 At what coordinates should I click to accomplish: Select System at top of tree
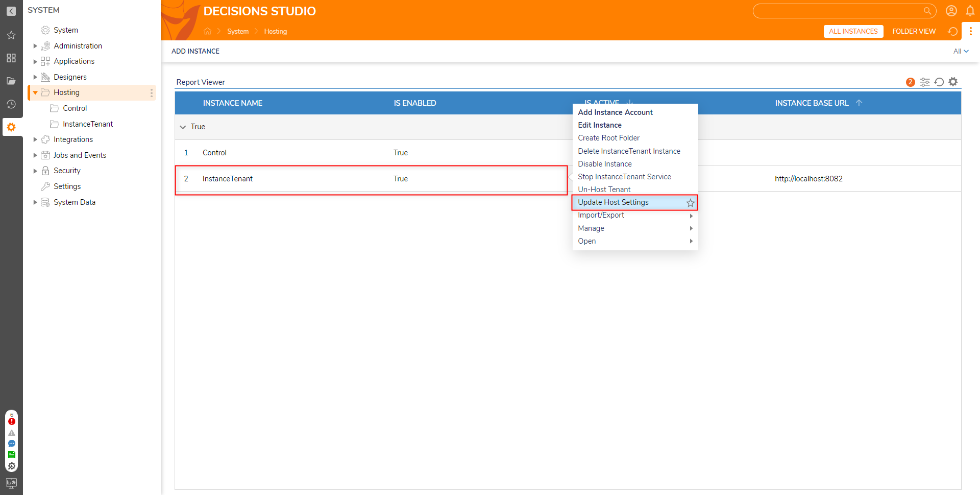[x=65, y=30]
